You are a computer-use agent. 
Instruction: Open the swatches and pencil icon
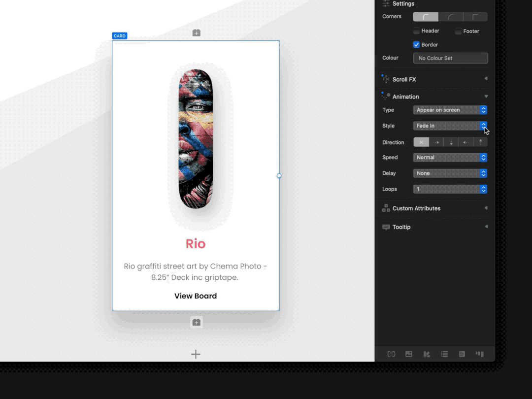tap(427, 354)
